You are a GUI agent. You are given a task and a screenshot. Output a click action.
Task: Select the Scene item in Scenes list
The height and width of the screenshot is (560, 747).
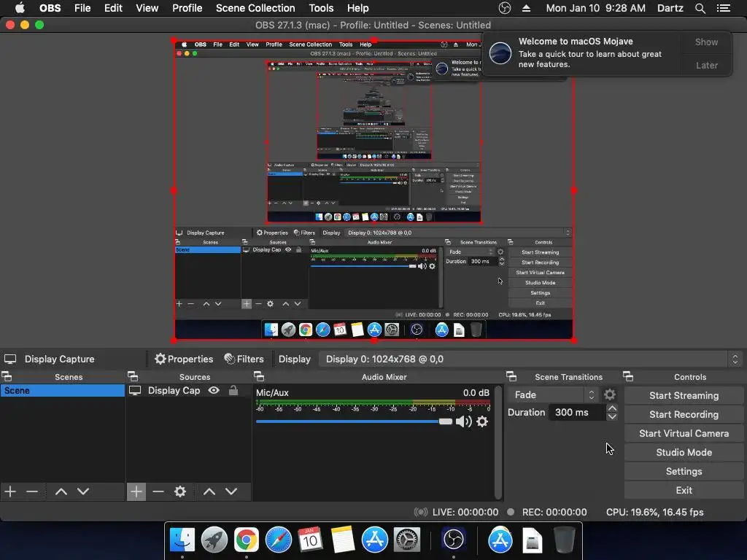coord(63,391)
